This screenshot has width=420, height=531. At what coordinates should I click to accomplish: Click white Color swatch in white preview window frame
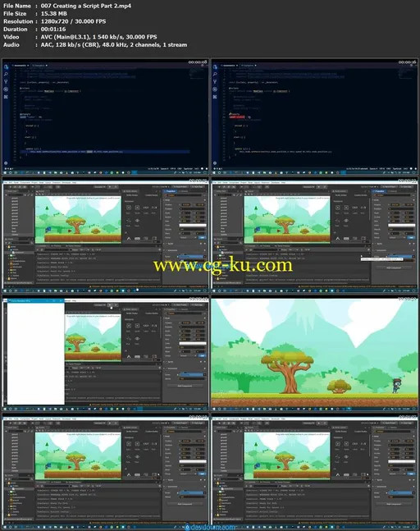point(193,343)
